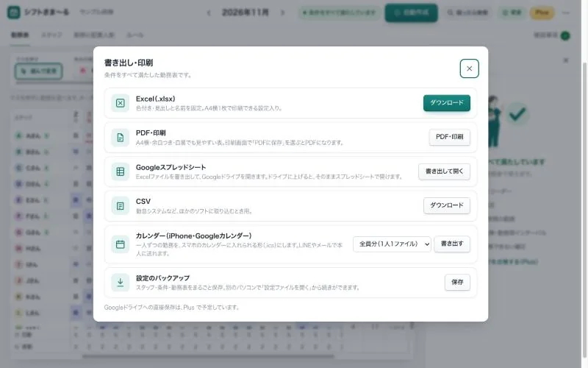Open the 全員分(1人1ファイル) dropdown
588x368 pixels.
(392, 244)
